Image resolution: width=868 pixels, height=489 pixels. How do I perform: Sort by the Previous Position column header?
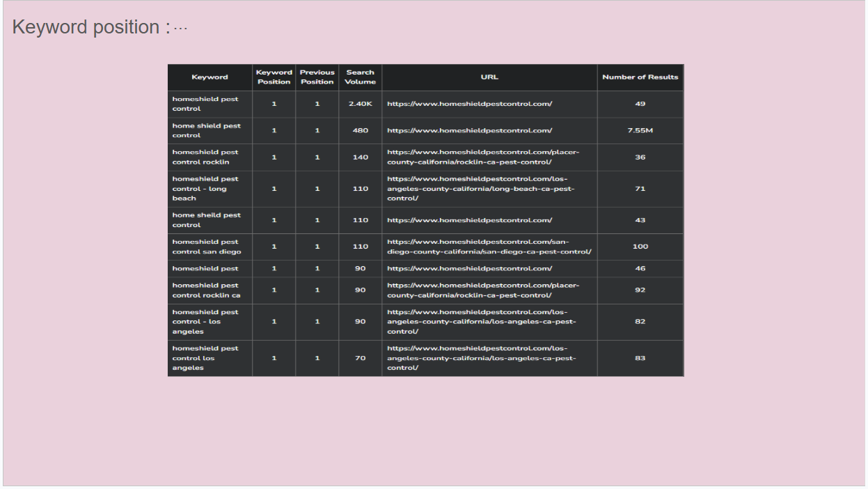point(317,77)
